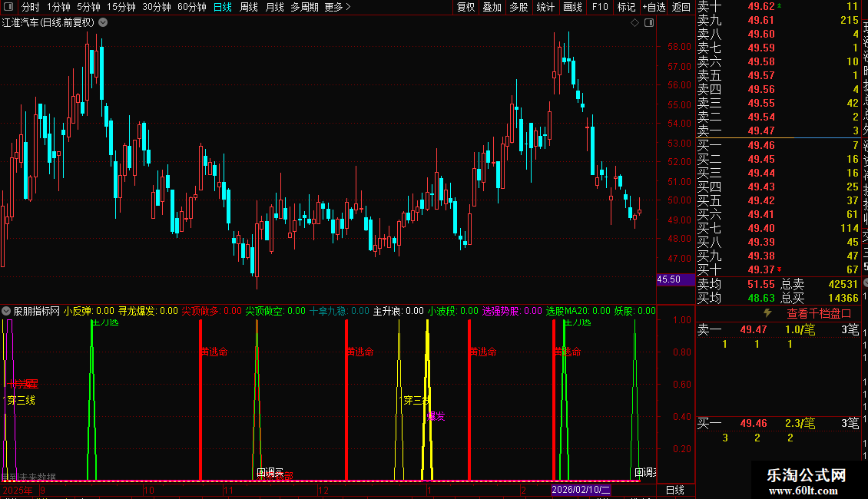Click the diamond icon above chart
Viewport: 868px width, 499px height.
[x=635, y=23]
